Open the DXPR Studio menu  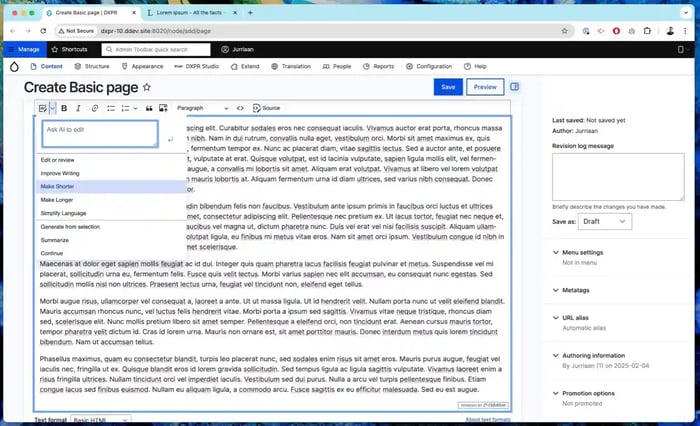[196, 67]
